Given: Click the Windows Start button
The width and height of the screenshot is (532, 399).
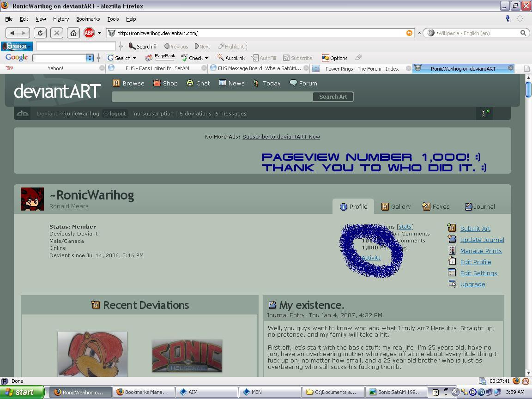Looking at the screenshot, I should [x=22, y=392].
